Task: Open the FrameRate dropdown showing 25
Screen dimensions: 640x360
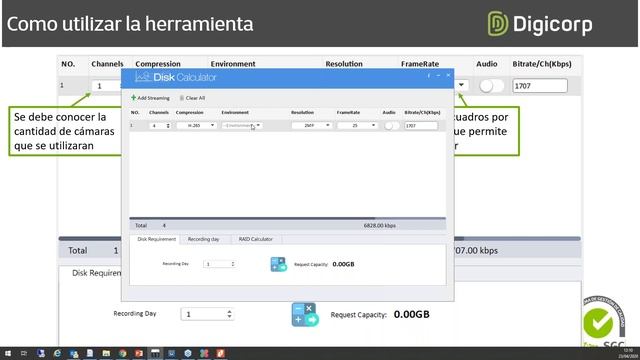Action: tap(357, 126)
